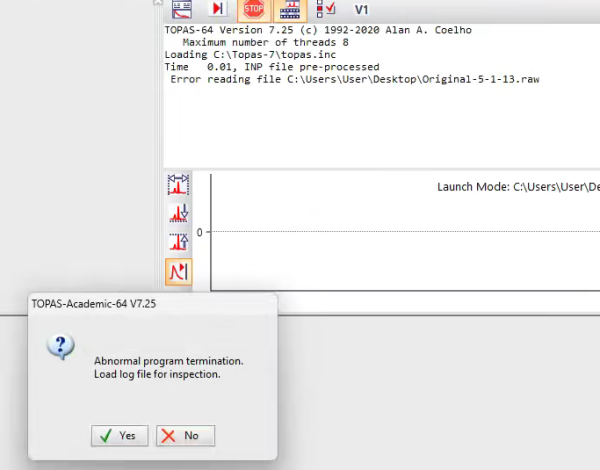The width and height of the screenshot is (600, 470).
Task: Click the checklist icon with red checkmark
Action: (x=326, y=9)
